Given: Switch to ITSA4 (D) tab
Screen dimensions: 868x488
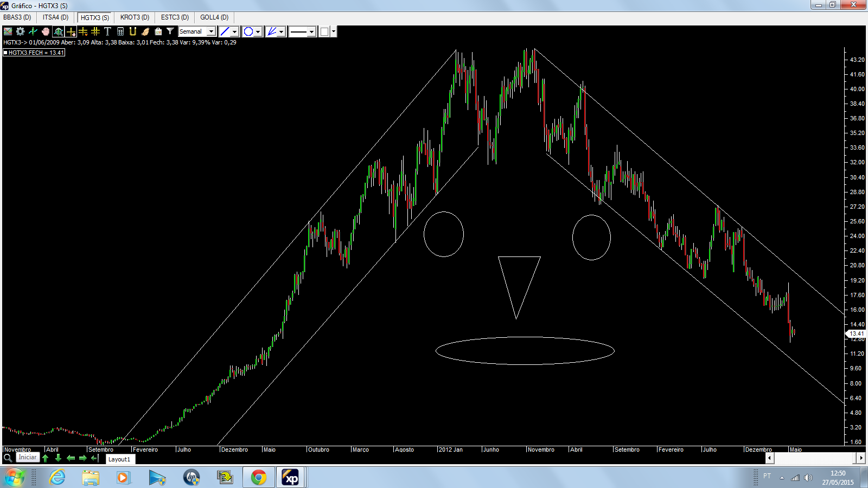Looking at the screenshot, I should (x=56, y=17).
